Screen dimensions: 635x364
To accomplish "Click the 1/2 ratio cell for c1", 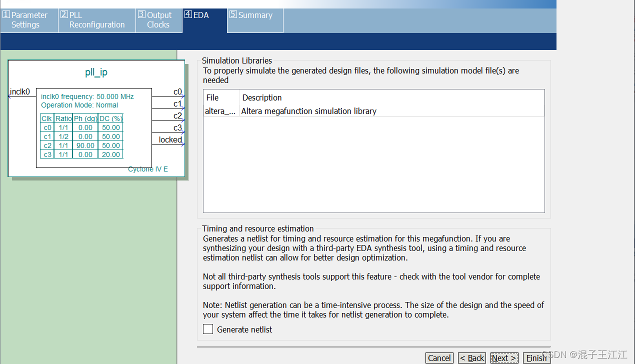I will pyautogui.click(x=63, y=136).
